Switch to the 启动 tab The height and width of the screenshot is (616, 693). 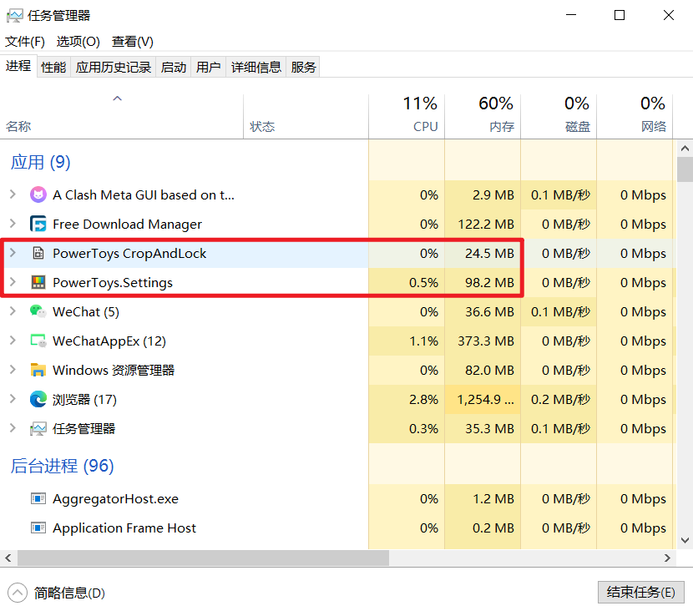174,67
